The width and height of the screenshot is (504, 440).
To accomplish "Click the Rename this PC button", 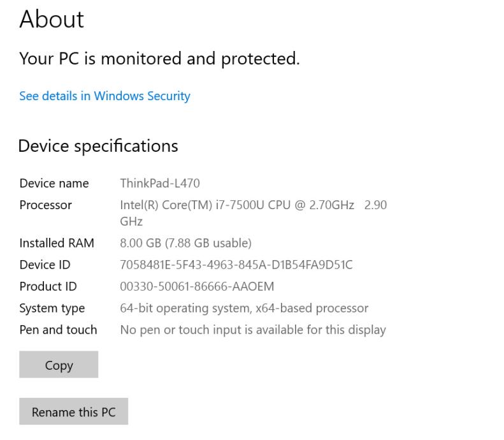I will 73,412.
